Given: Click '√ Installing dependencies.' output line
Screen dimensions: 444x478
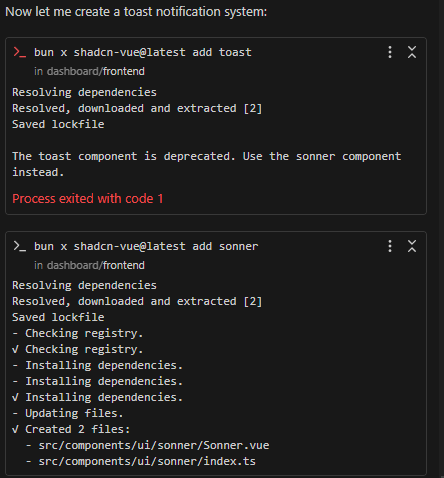Looking at the screenshot, I should pos(97,397).
